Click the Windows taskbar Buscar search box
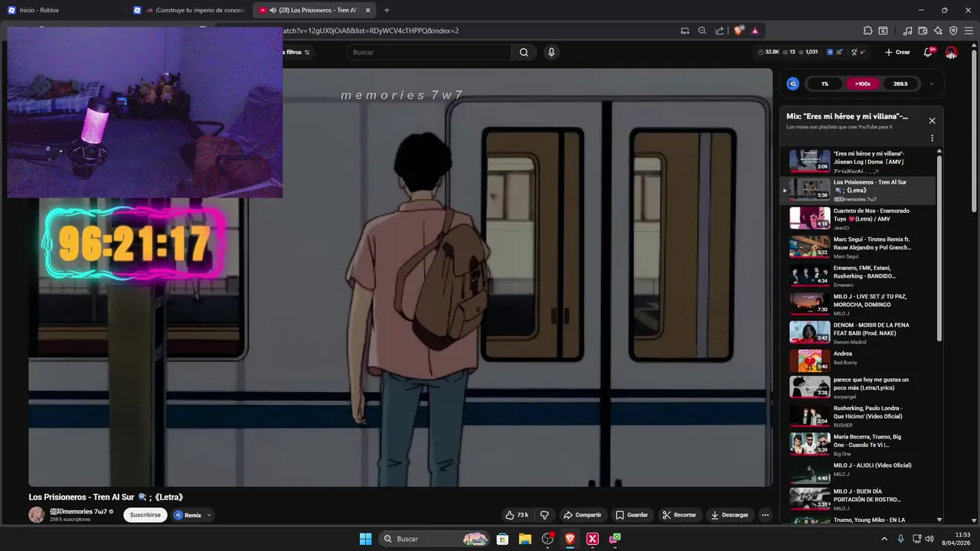980x551 pixels. (436, 539)
